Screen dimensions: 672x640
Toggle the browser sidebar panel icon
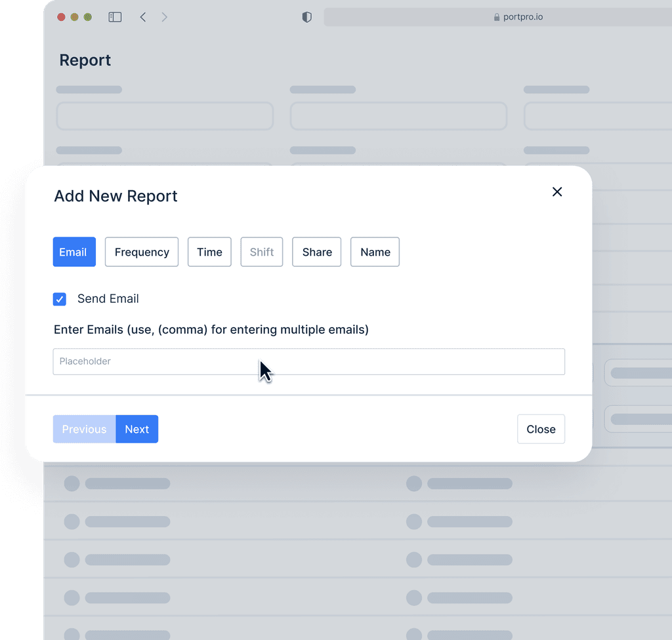[x=115, y=17]
